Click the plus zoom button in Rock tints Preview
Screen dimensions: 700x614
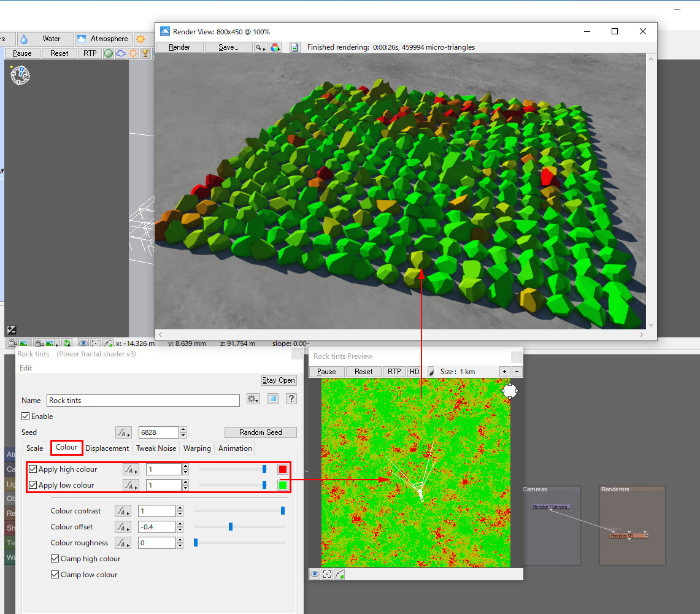[x=504, y=372]
